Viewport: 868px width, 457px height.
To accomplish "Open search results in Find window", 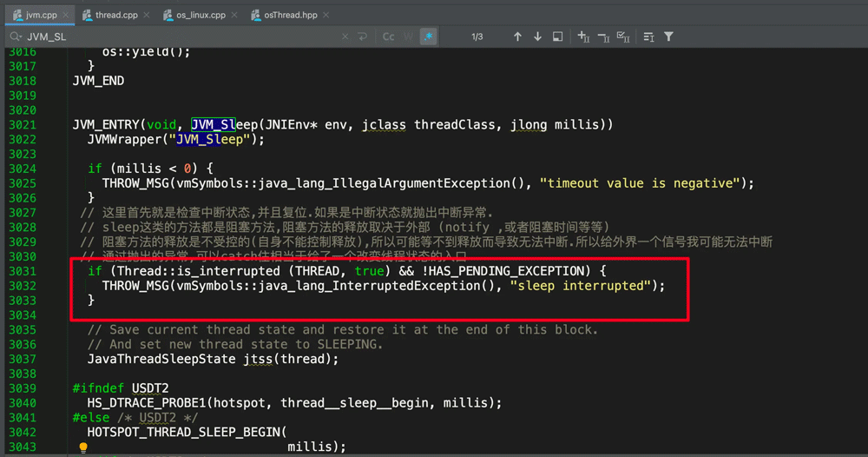I will [x=558, y=36].
